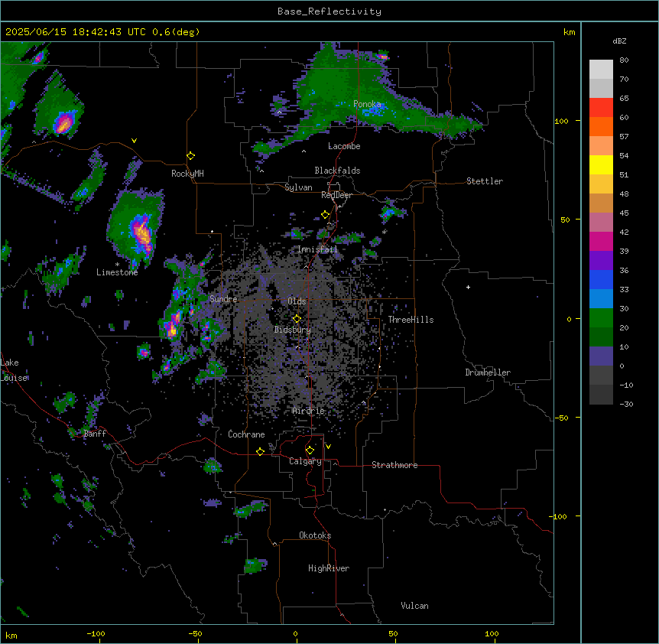
Task: Select the yellow diamond marker between Olds and Didsbury
Action: point(297,318)
